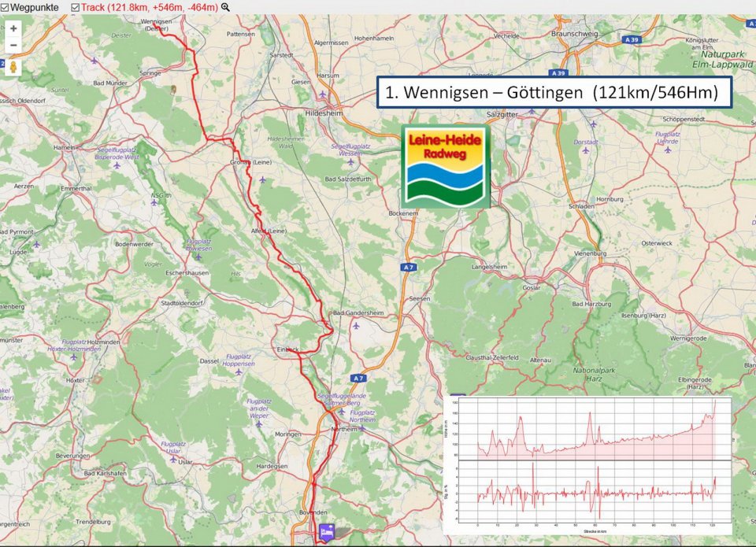Click the Bodenwerder map label
The image size is (756, 547).
tap(134, 244)
